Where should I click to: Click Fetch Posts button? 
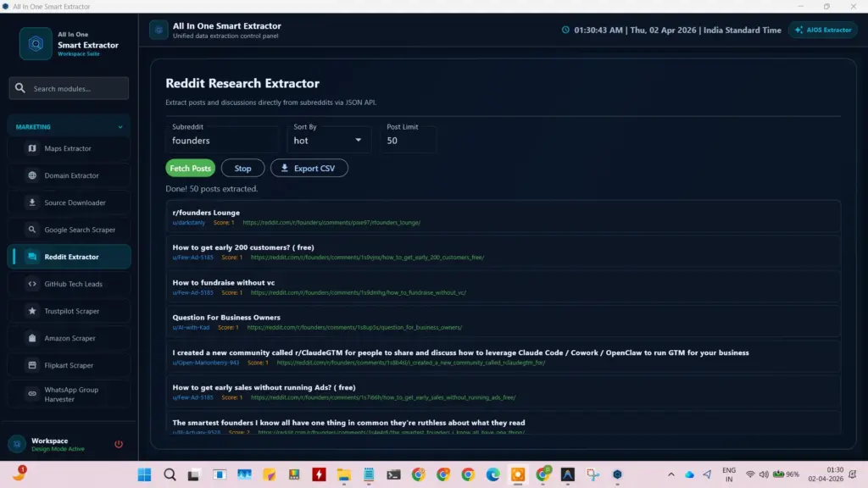[190, 169]
